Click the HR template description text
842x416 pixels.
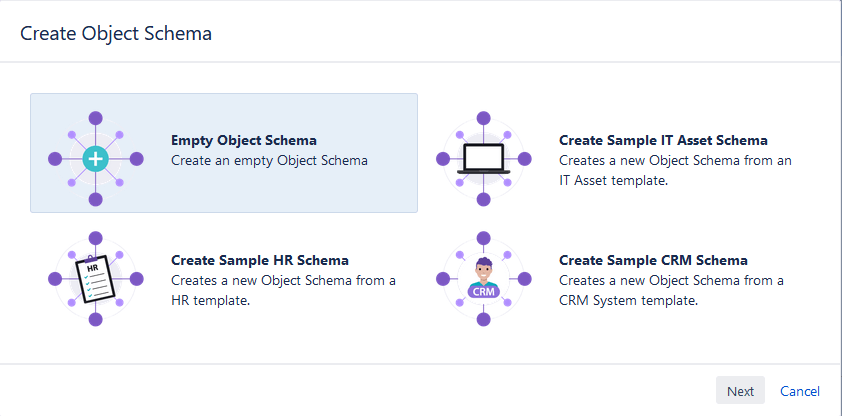click(283, 290)
